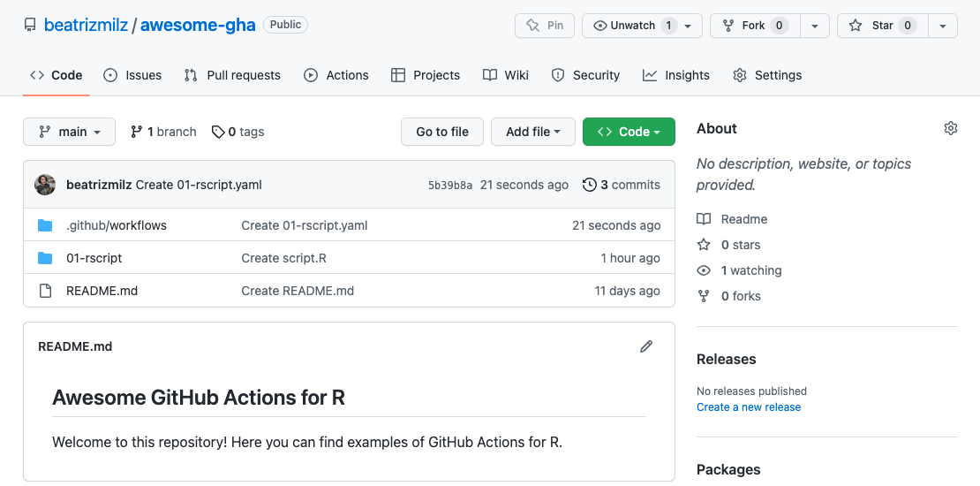This screenshot has height=486, width=980.
Task: Open the star lists dropdown arrow
Action: click(943, 26)
